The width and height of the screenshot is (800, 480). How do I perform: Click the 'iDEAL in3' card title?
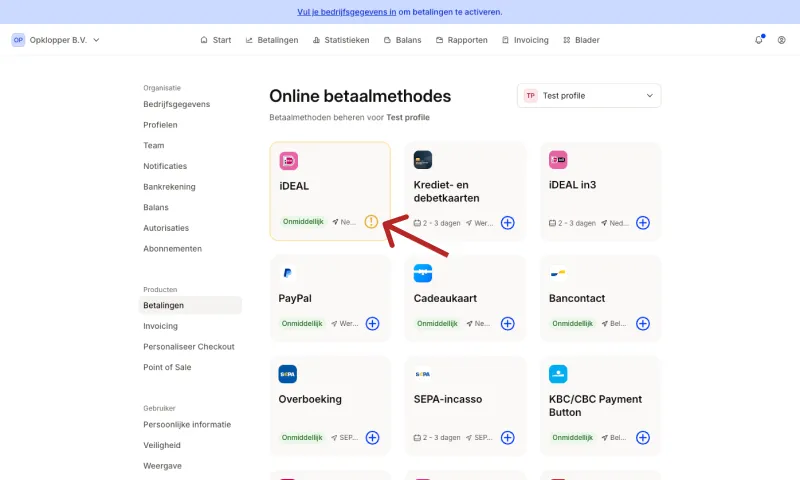click(x=572, y=185)
